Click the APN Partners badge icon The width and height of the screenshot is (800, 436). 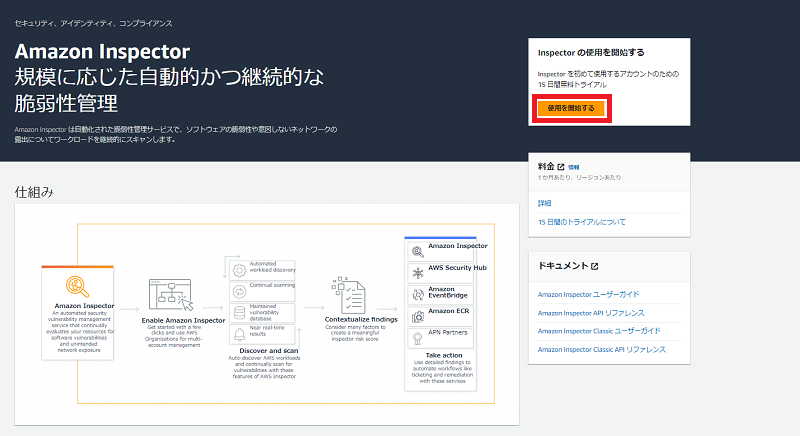pos(418,338)
